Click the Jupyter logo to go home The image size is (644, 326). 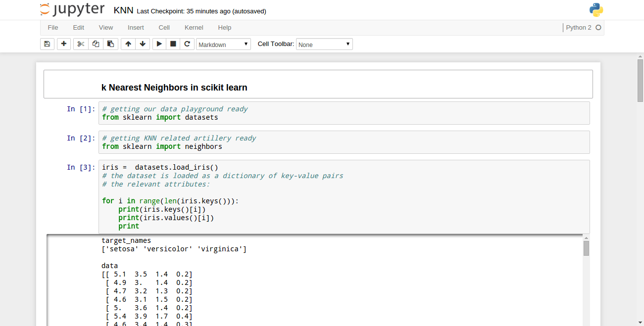[72, 9]
